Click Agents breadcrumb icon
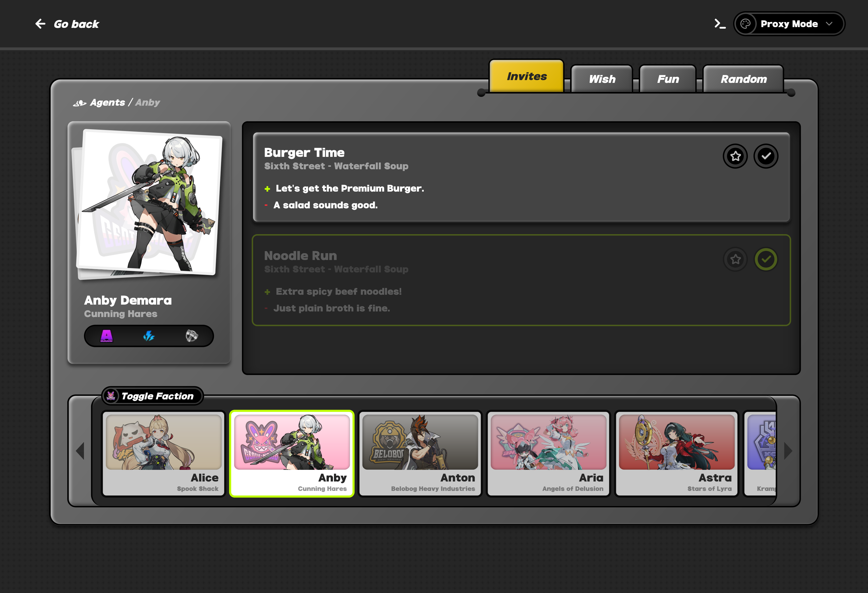 pos(80,103)
